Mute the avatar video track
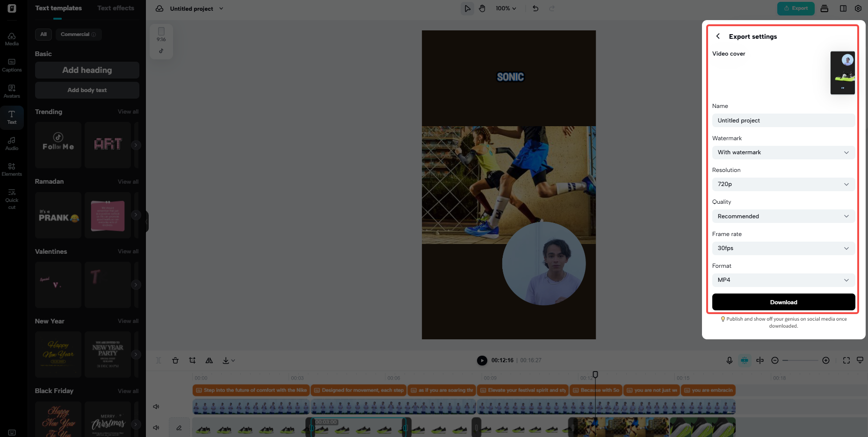This screenshot has height=437, width=868. (156, 407)
